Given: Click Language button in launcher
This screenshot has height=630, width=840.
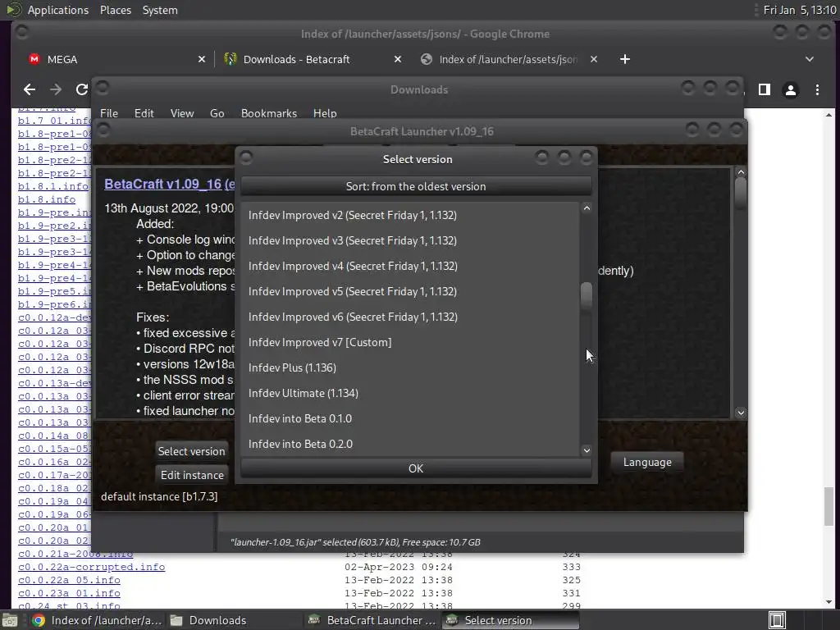Looking at the screenshot, I should (647, 463).
